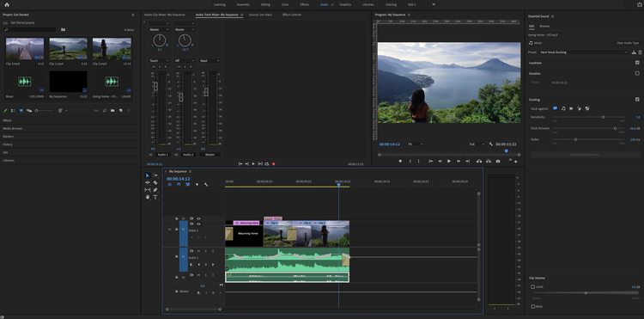Viewport: 644px width, 319px height.
Task: Click the Program monitor settings wrench
Action: tap(491, 144)
